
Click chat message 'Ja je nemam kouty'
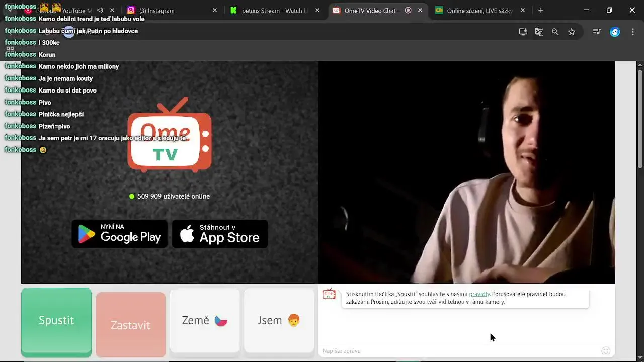(x=65, y=78)
